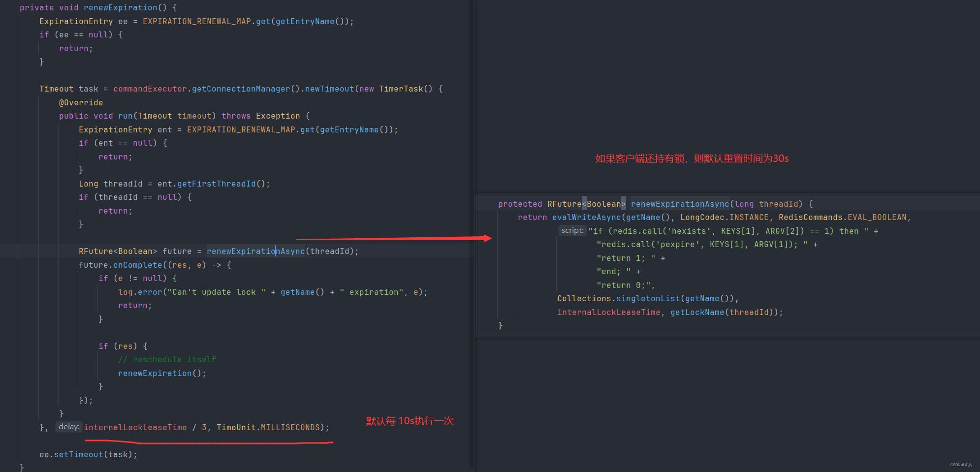Click future.onComplete lambda line

click(155, 265)
